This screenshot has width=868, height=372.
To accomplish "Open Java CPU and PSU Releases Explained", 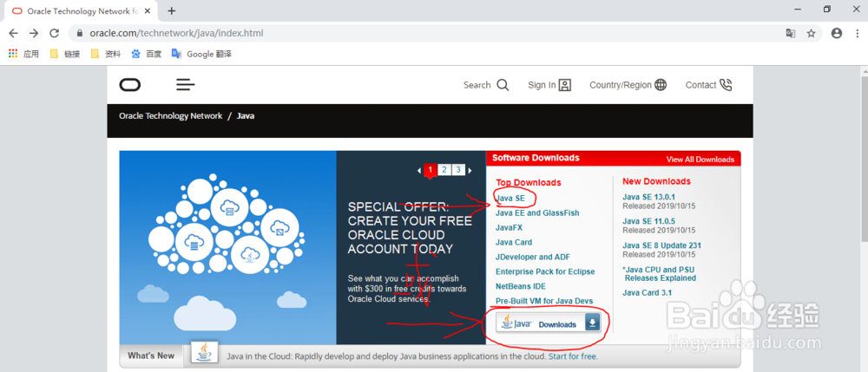I will (660, 274).
